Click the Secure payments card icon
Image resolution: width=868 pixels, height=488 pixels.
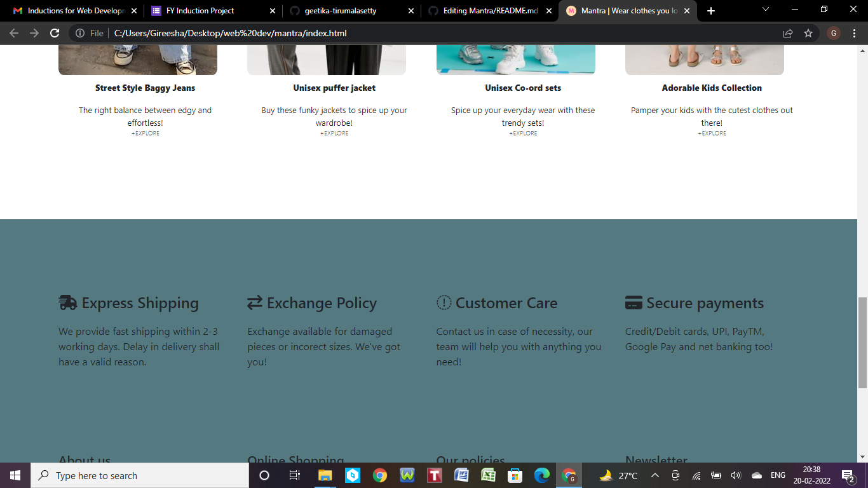(633, 302)
